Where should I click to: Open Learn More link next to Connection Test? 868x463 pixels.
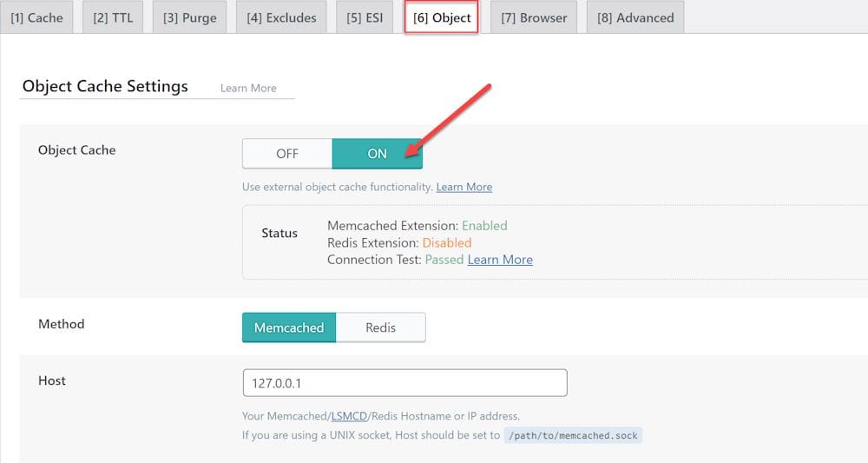point(500,260)
